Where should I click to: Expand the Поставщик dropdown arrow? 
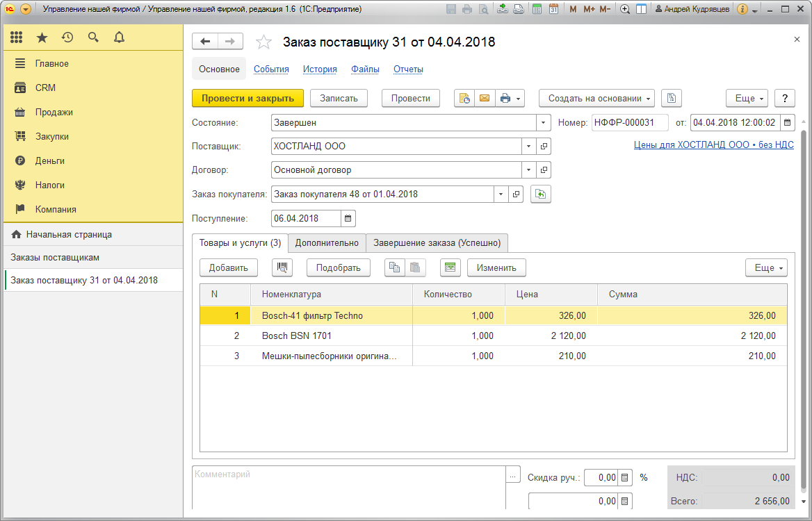point(529,147)
